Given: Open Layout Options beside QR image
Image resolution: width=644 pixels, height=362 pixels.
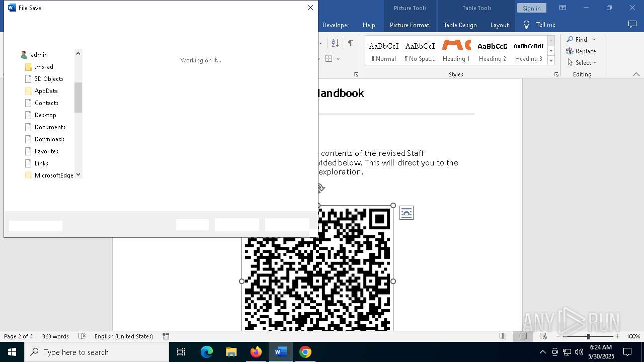Looking at the screenshot, I should (406, 213).
